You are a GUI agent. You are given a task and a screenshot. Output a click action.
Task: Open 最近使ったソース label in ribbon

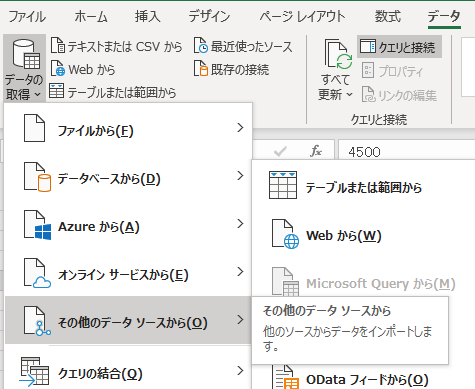coord(252,47)
